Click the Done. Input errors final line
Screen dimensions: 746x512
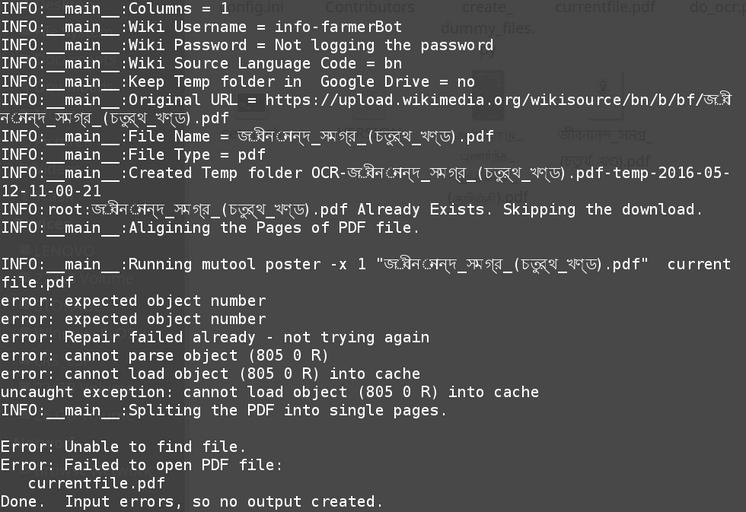(191, 502)
